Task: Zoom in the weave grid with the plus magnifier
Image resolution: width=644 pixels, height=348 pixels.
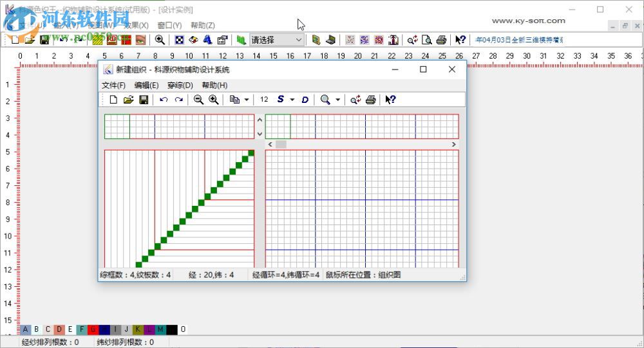Action: (x=214, y=100)
